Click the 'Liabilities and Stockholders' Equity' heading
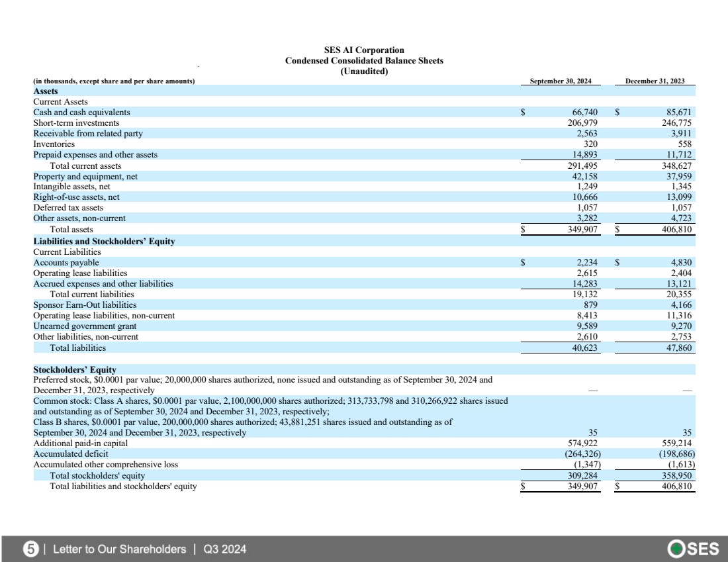The image size is (728, 562). coord(104,242)
